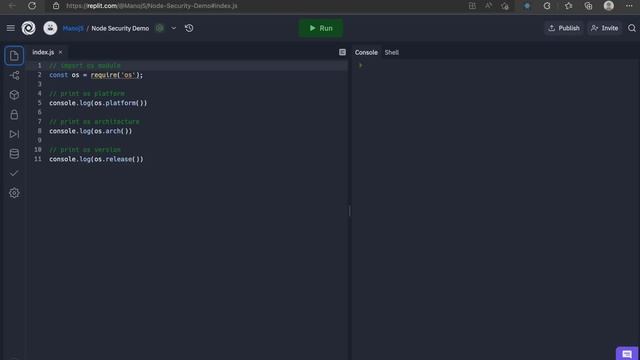Open the browser split screen icon
640x360 pixels.
[x=472, y=6]
